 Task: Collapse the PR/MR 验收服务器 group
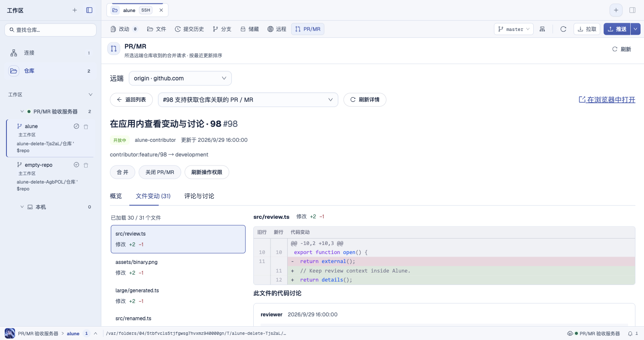pos(22,111)
